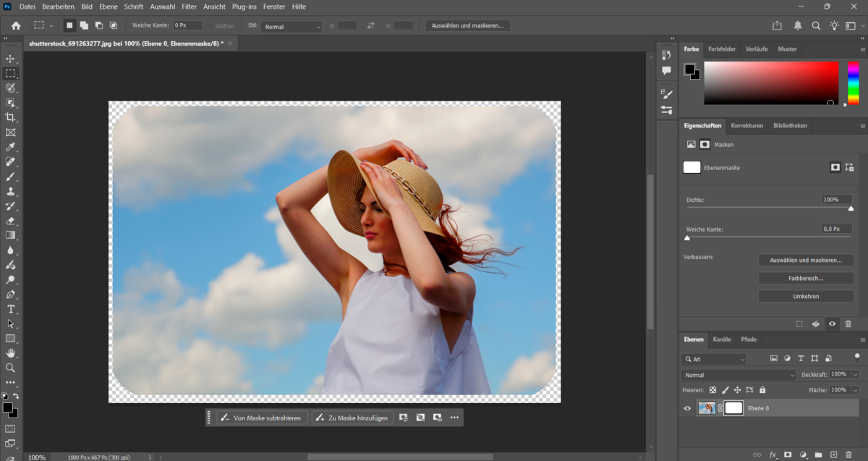Hide the Ebene 0 layer
This screenshot has height=461, width=868.
click(x=687, y=408)
